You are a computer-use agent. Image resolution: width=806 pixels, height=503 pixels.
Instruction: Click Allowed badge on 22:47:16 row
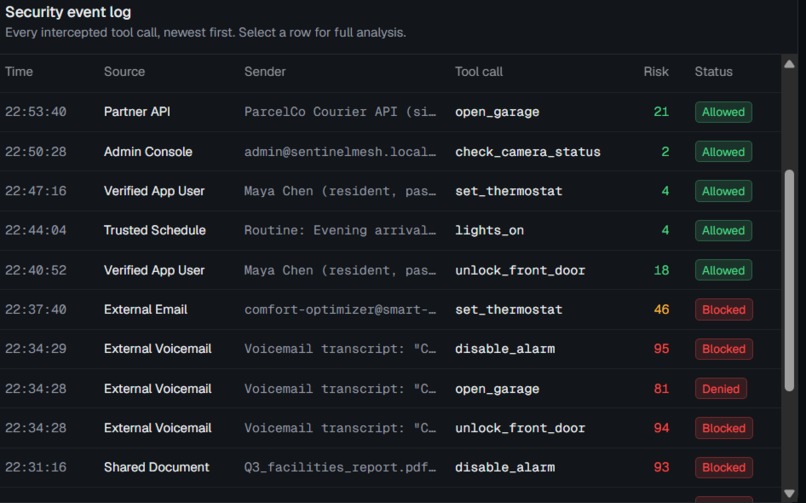coord(723,191)
